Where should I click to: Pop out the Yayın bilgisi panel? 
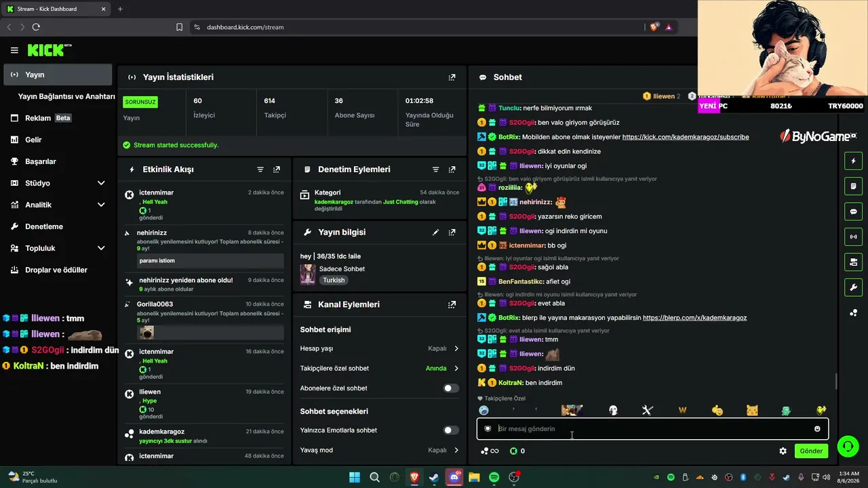pyautogui.click(x=452, y=232)
